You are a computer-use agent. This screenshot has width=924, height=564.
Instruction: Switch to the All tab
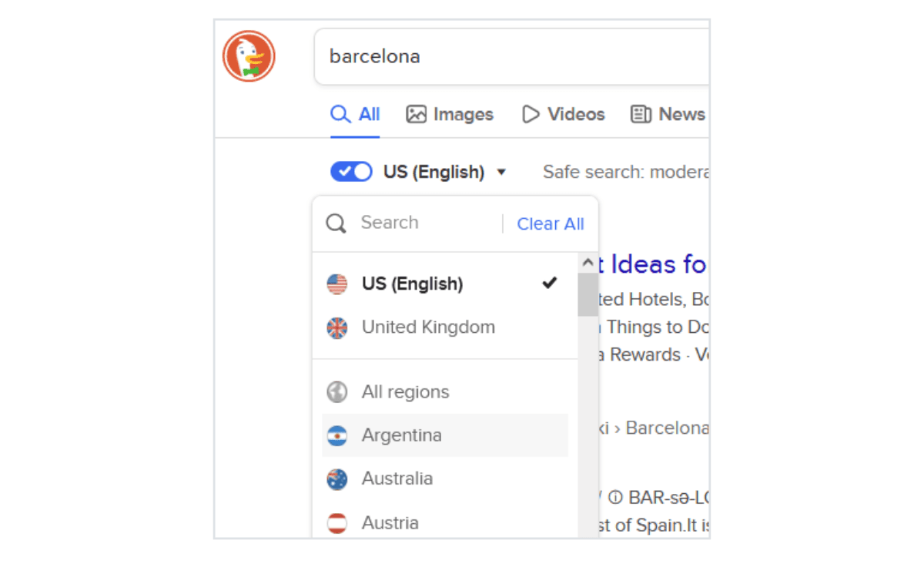pos(355,115)
